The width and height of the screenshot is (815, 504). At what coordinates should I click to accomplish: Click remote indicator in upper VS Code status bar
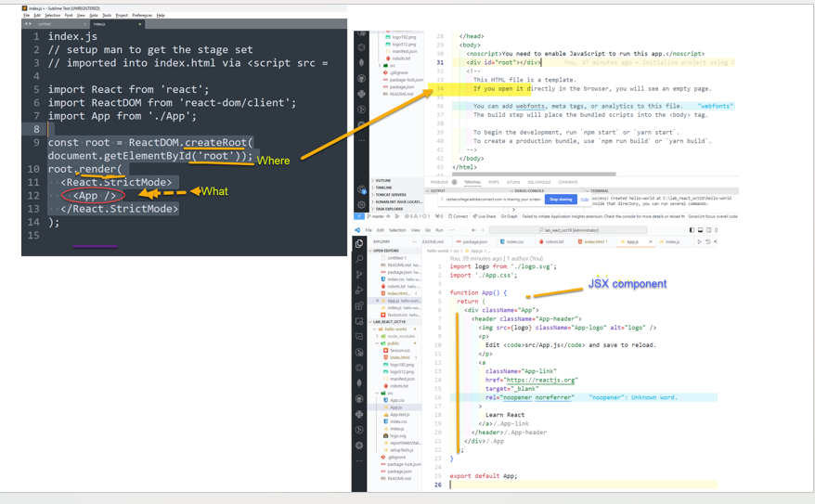358,216
